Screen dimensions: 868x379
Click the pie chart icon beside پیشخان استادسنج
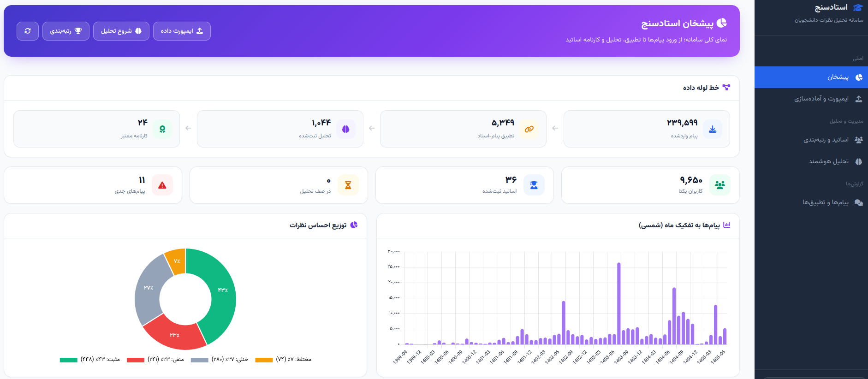click(x=722, y=23)
